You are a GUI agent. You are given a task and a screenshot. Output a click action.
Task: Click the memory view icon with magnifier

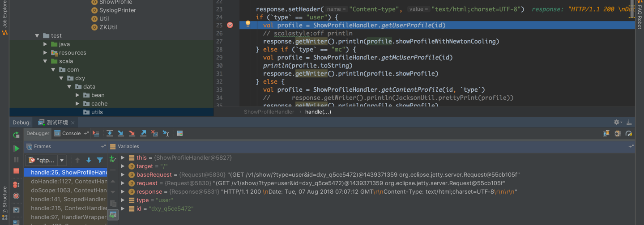point(617,133)
